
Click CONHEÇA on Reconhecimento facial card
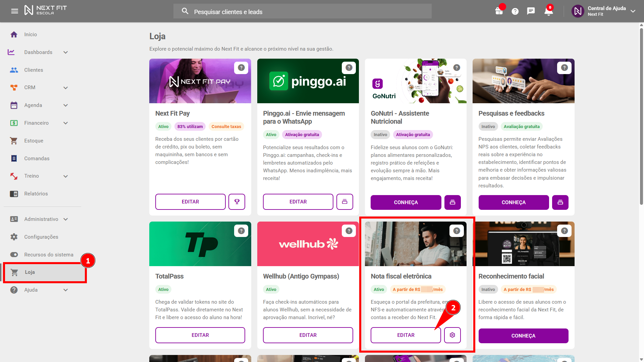point(523,336)
